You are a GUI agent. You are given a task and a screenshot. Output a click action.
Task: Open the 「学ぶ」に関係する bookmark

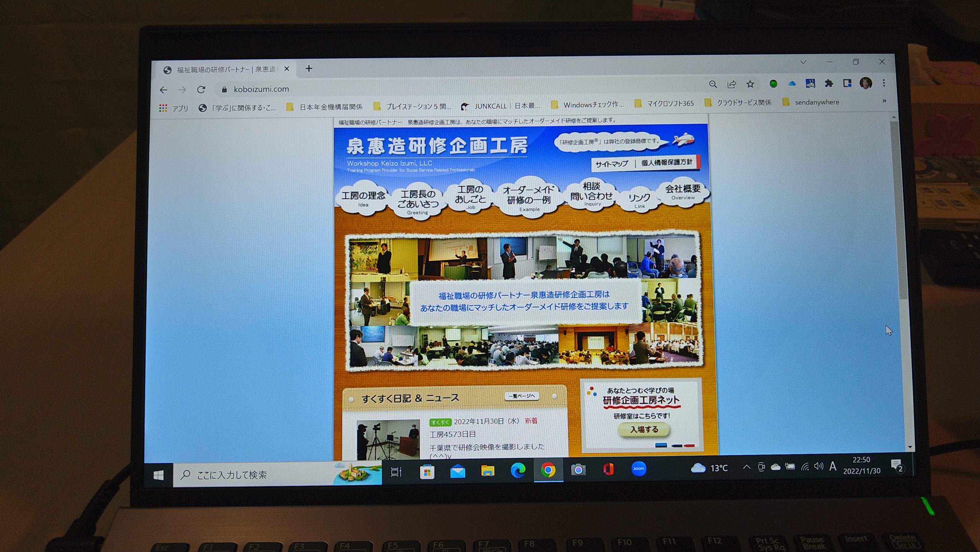pos(237,108)
